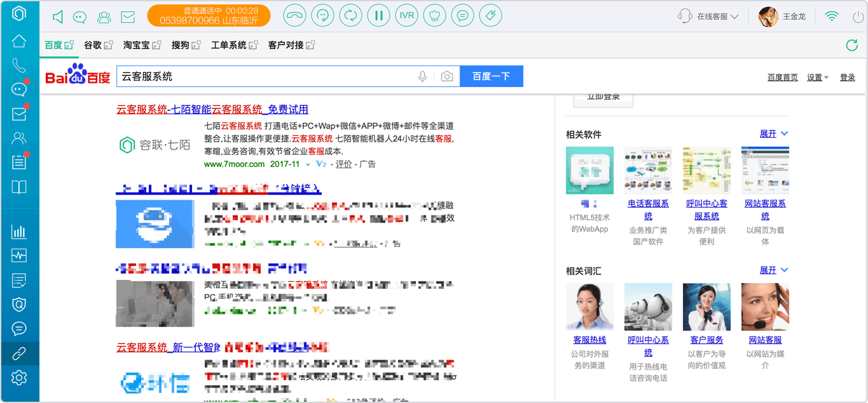
Task: Open the 呼叫中心客服系统 link
Action: pos(707,210)
